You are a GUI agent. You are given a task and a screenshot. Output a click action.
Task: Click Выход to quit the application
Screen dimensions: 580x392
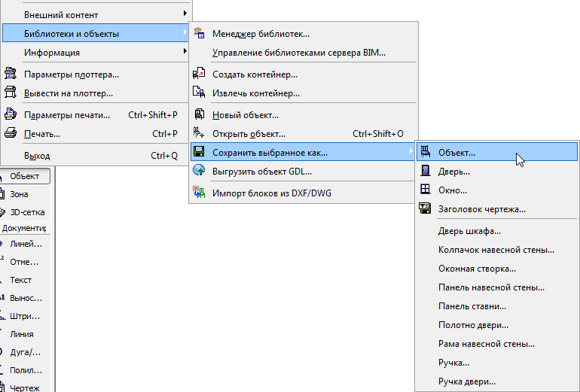[37, 156]
